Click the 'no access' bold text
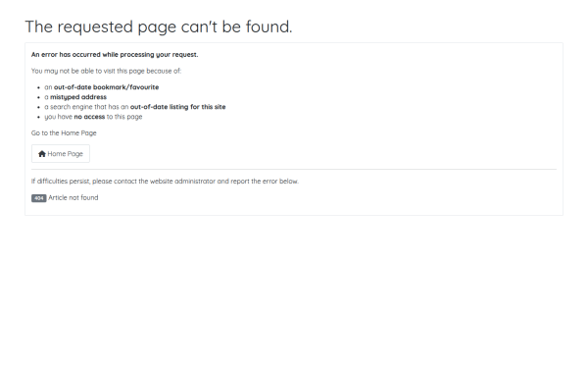Viewport: 588px width, 368px height. (x=89, y=117)
